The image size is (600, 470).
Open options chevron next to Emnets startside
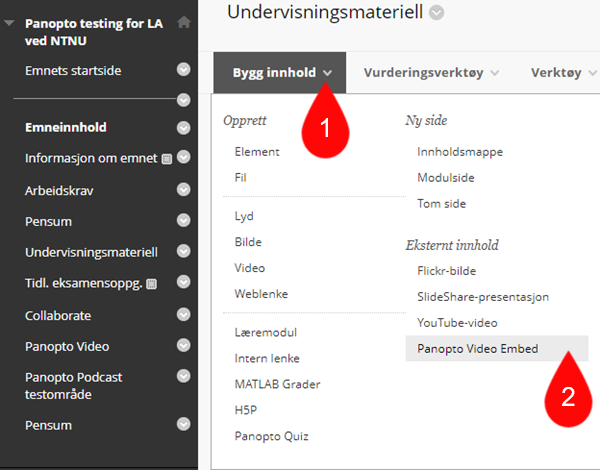(x=184, y=70)
